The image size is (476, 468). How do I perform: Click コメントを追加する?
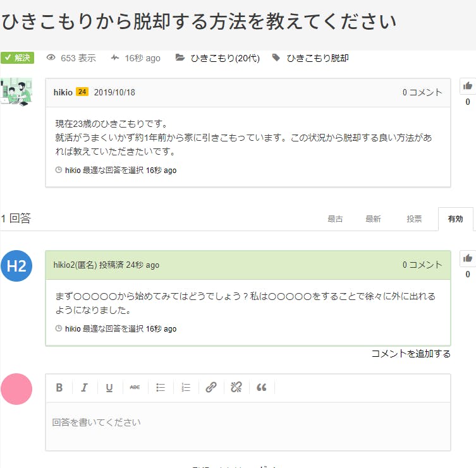point(411,354)
